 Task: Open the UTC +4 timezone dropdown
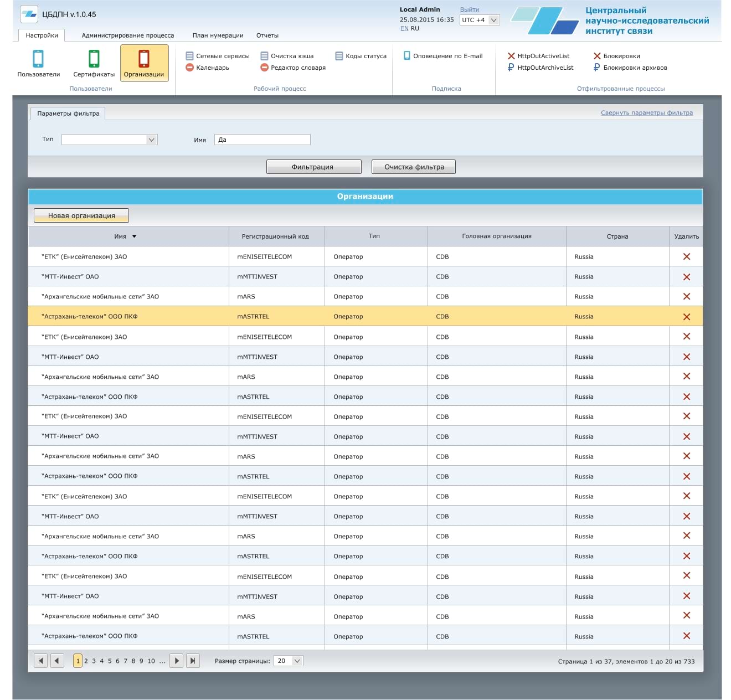[480, 20]
